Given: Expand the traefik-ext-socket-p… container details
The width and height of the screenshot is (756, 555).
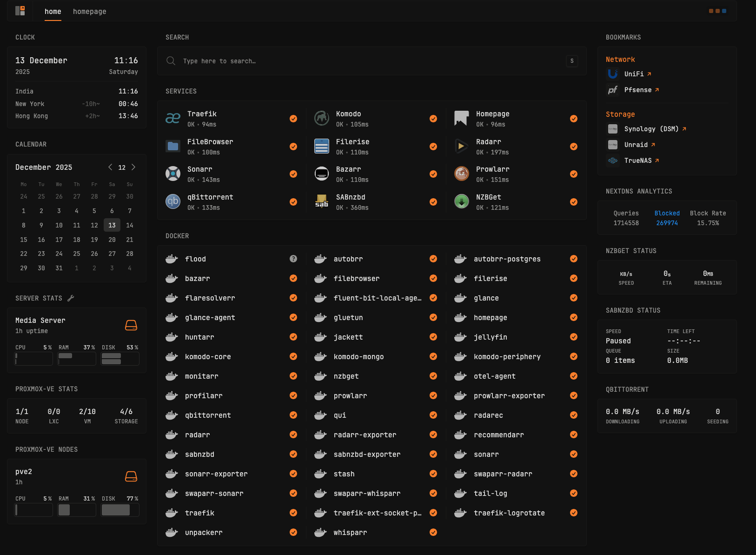Looking at the screenshot, I should click(376, 513).
